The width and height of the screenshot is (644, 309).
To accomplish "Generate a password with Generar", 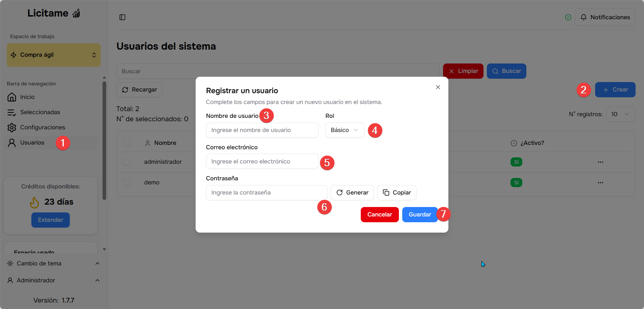I will [x=352, y=192].
